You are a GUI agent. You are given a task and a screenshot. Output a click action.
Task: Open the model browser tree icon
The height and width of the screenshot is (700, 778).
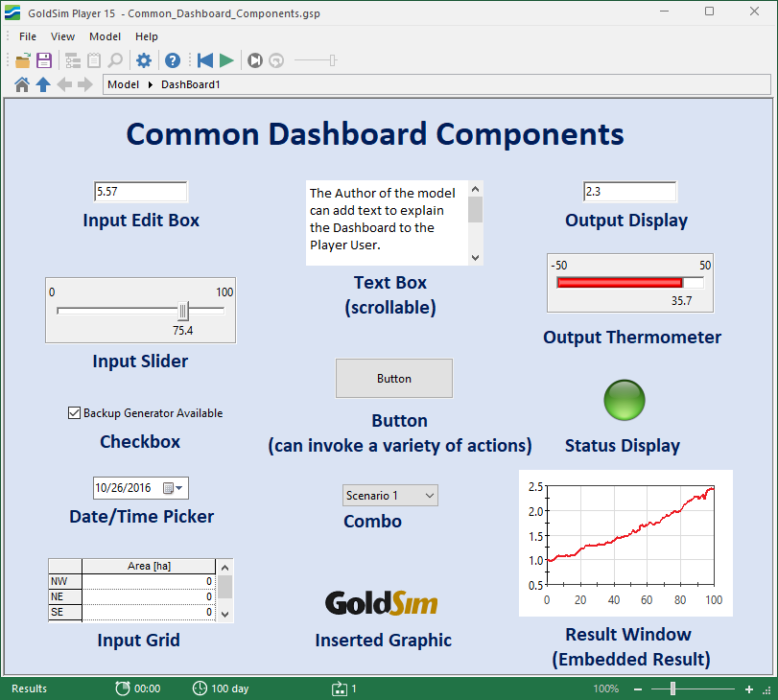pyautogui.click(x=73, y=60)
